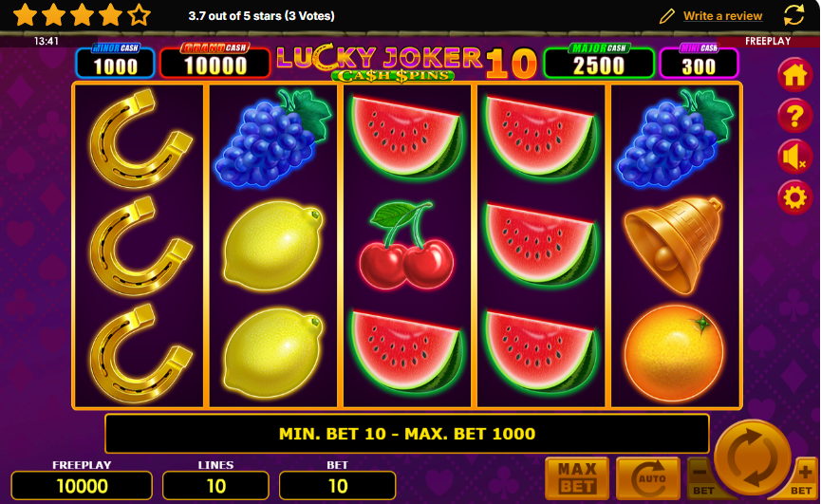821x504 pixels.
Task: Open settings via the gear icon
Action: (x=794, y=197)
